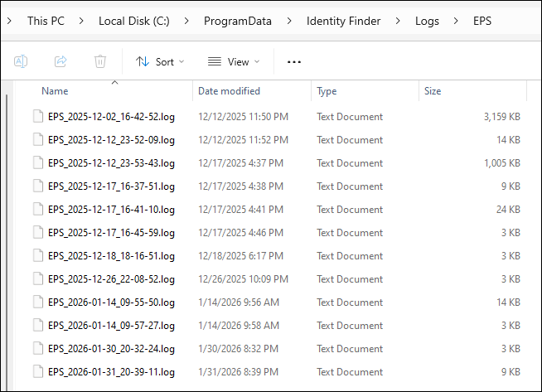Select file EPS_2025-12-18_18-16-51.log
This screenshot has width=542, height=392.
coord(111,256)
